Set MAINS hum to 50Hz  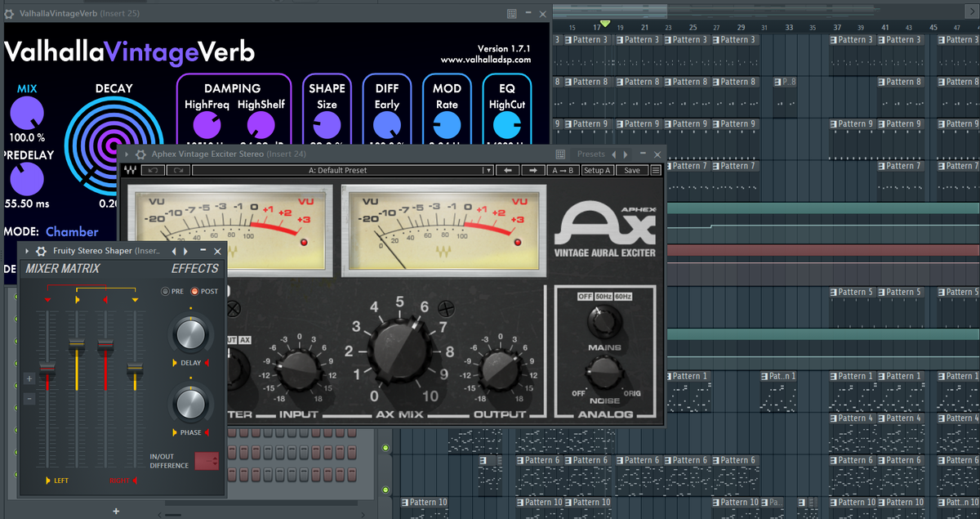click(604, 296)
